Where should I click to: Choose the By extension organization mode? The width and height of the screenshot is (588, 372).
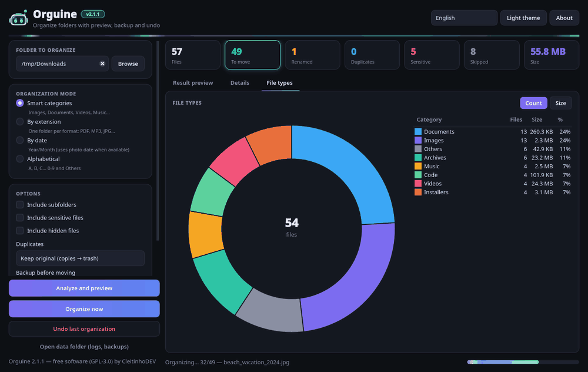click(x=20, y=122)
